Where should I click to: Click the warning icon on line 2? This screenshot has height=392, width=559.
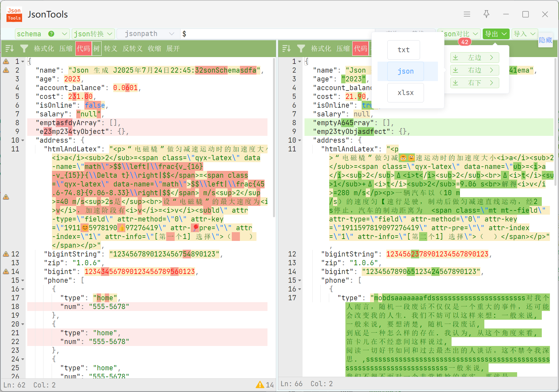[x=6, y=70]
